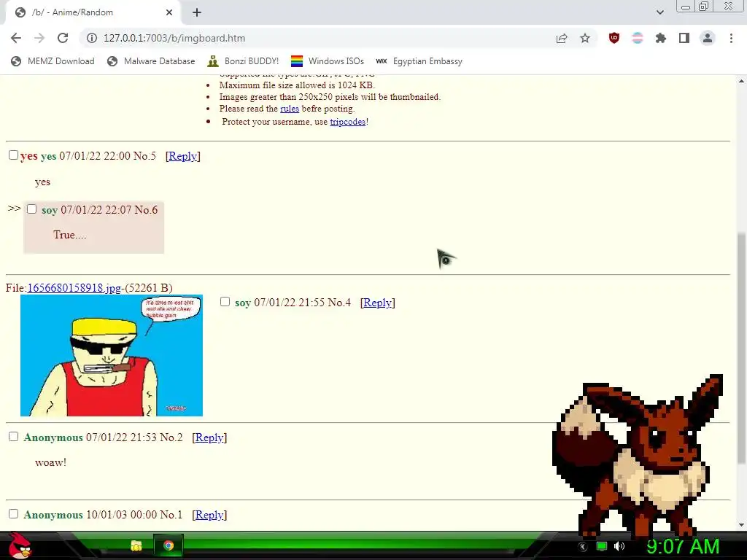
Task: Open Angry Birds start button
Action: click(x=20, y=545)
